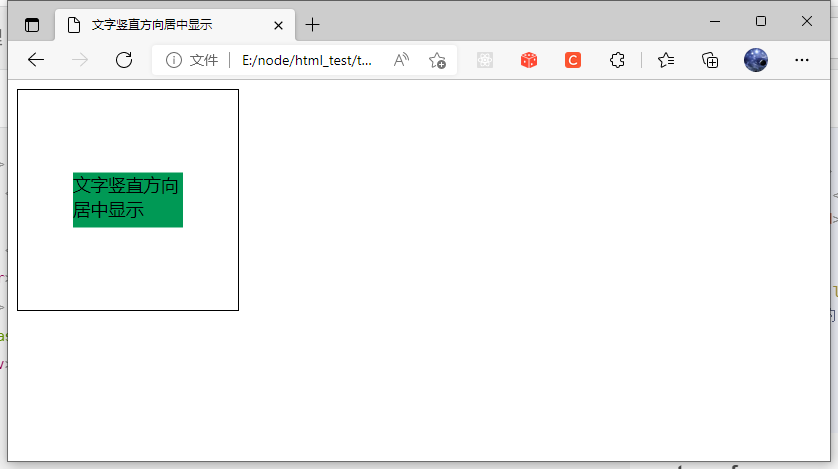The height and width of the screenshot is (469, 838).
Task: Add this page to favorites
Action: coord(437,60)
